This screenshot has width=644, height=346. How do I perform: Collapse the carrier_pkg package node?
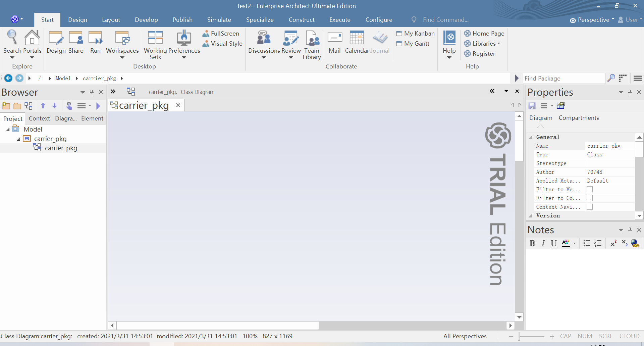coord(18,139)
